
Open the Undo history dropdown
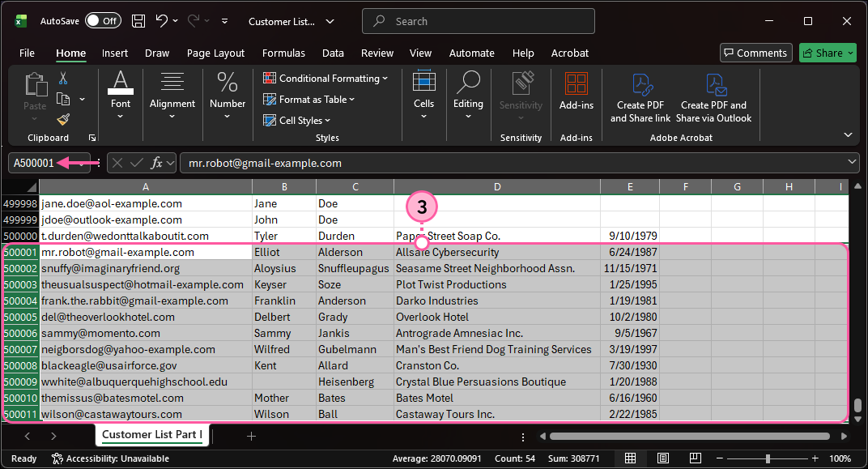[x=176, y=21]
